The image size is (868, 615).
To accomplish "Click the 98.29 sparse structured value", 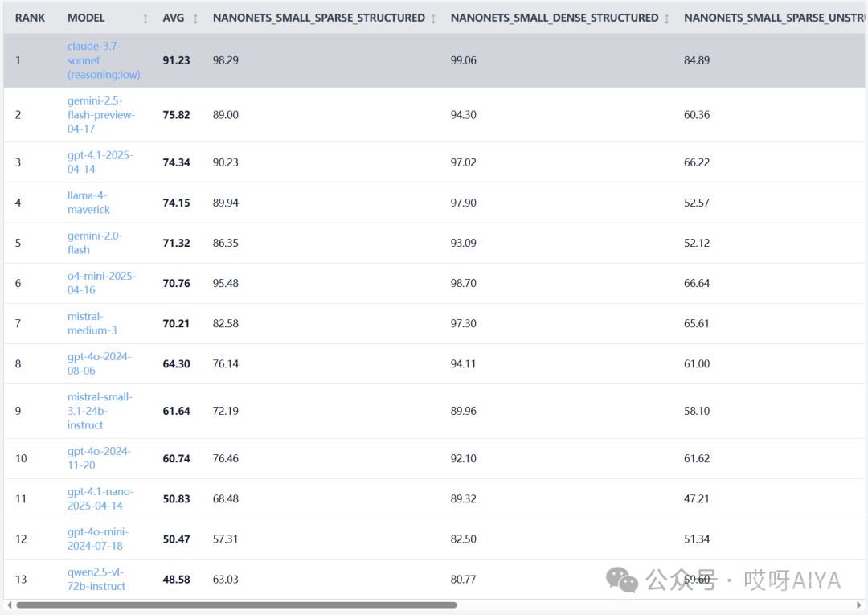I will (x=226, y=60).
